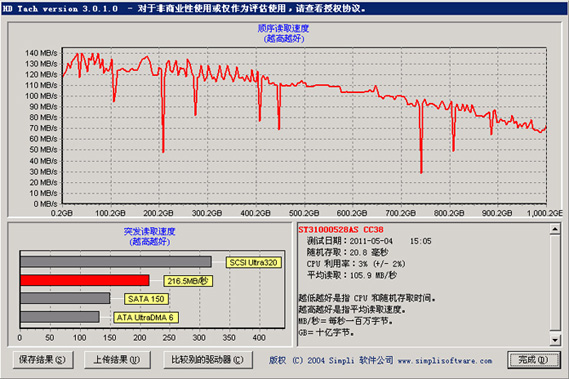This screenshot has height=379, width=569.
Task: Click the ST31000528AS CC38 drive title
Action: click(x=341, y=229)
